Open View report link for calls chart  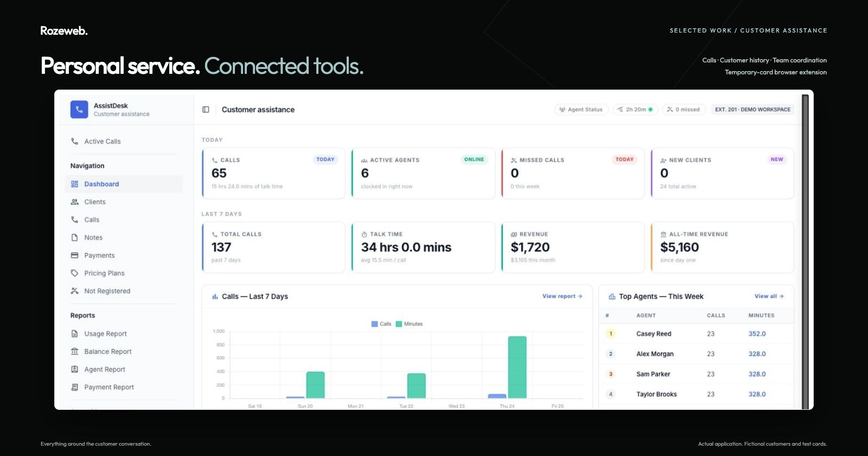562,296
